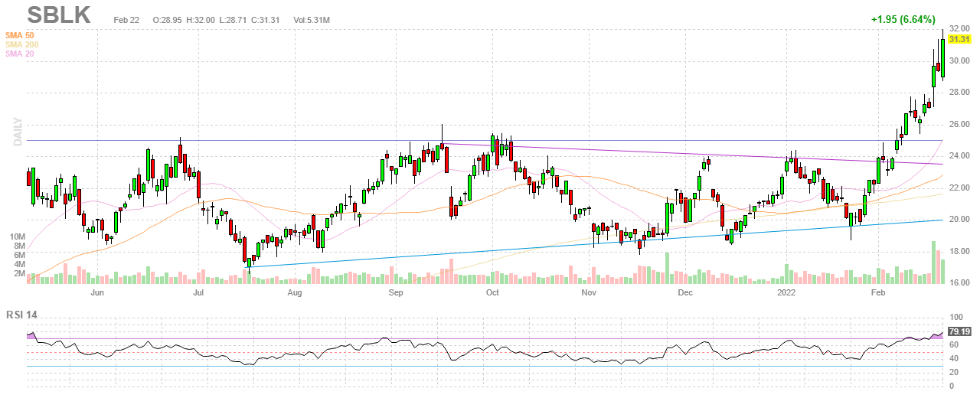
Task: Select the Dec label on time axis
Action: pos(684,292)
